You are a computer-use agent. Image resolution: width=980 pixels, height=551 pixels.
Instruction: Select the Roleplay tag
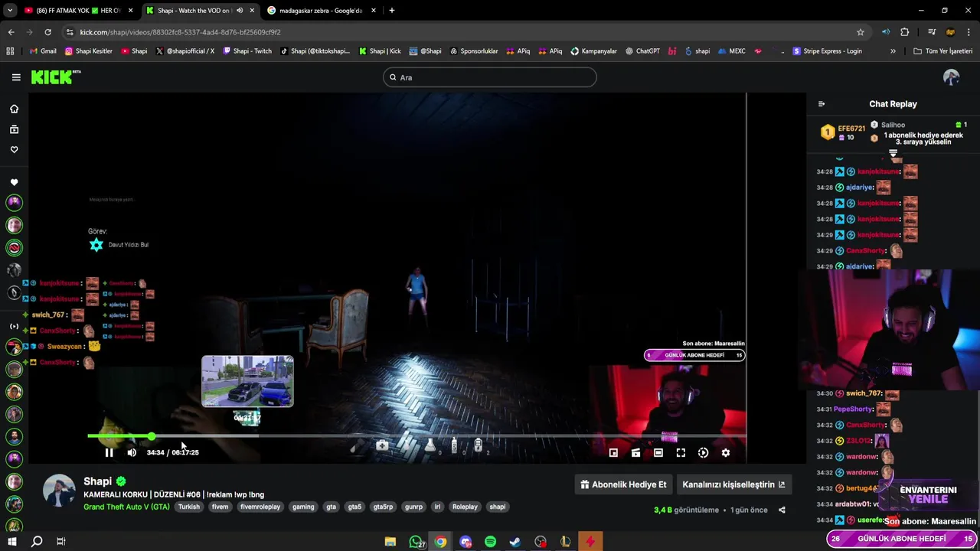465,507
